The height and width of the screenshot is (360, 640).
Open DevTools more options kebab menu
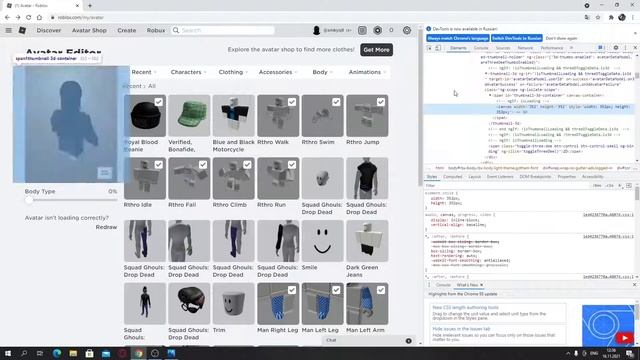tap(625, 48)
